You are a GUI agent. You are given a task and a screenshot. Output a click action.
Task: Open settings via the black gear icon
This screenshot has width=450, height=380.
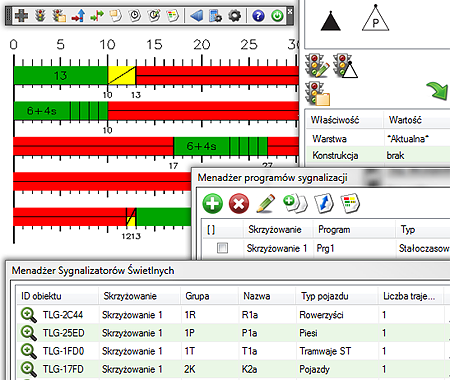point(235,15)
